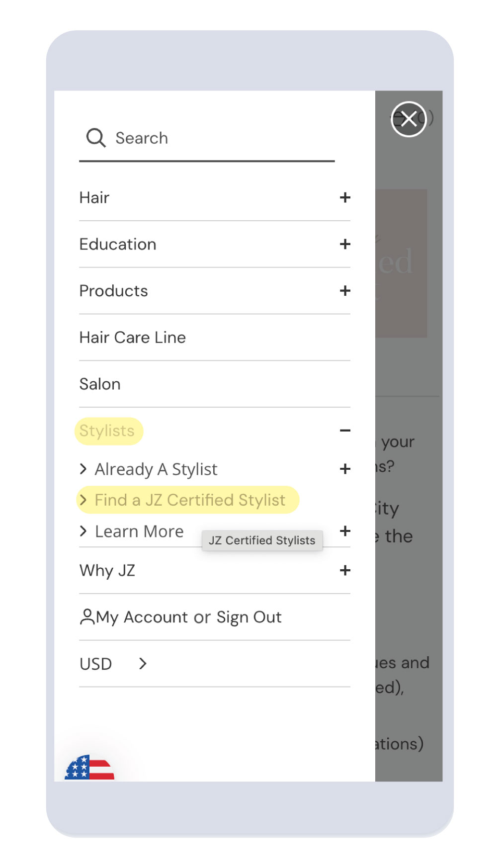The width and height of the screenshot is (500, 868).
Task: Click the Already A Stylist link
Action: click(156, 469)
